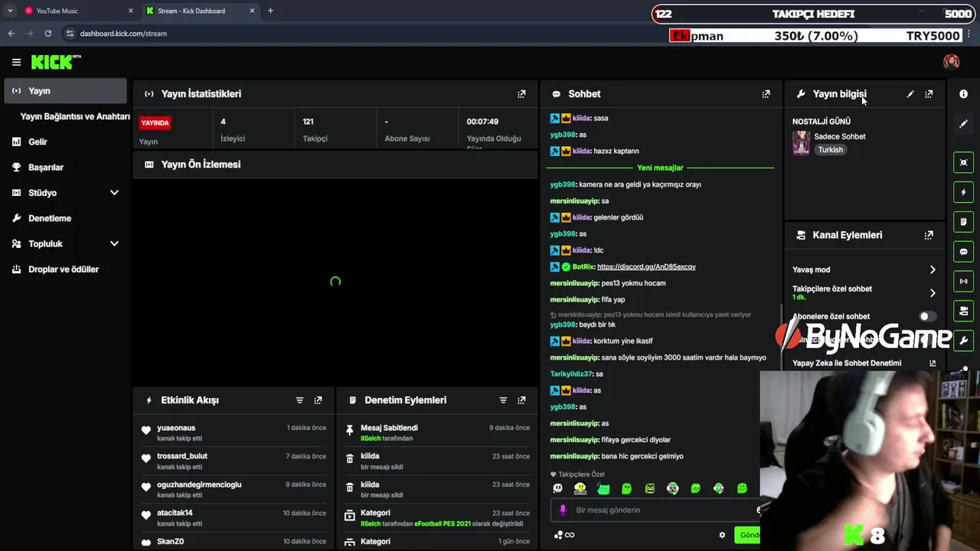Click yuaeonaus in Etkinlik Akışı

coord(176,428)
